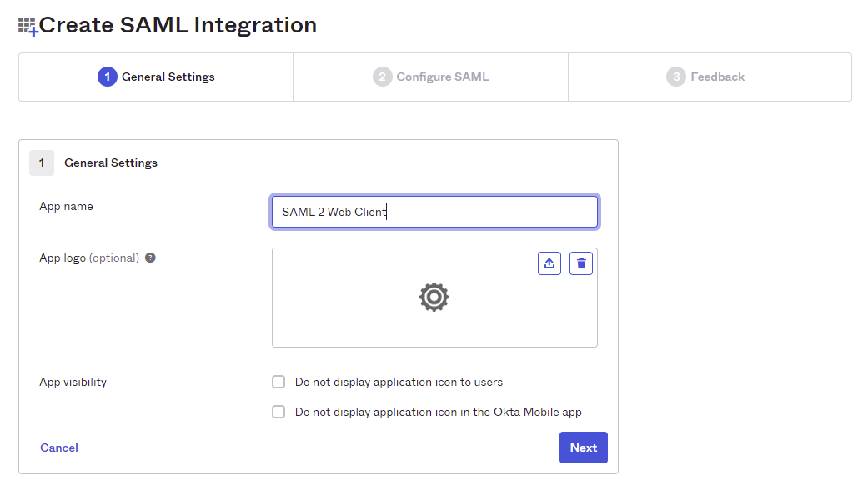The image size is (868, 490).
Task: Click the 'App visibility' label
Action: coord(73,382)
